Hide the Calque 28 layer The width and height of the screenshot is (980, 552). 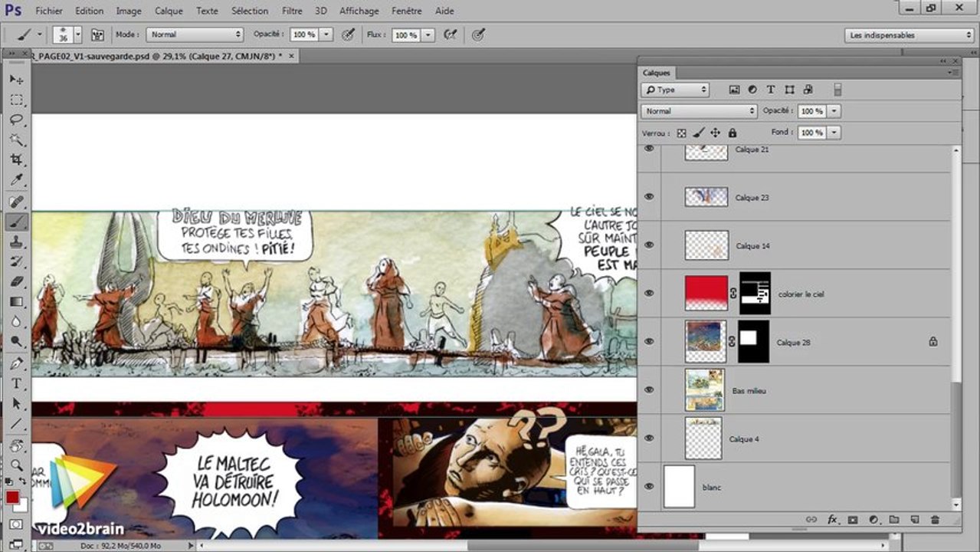click(649, 341)
